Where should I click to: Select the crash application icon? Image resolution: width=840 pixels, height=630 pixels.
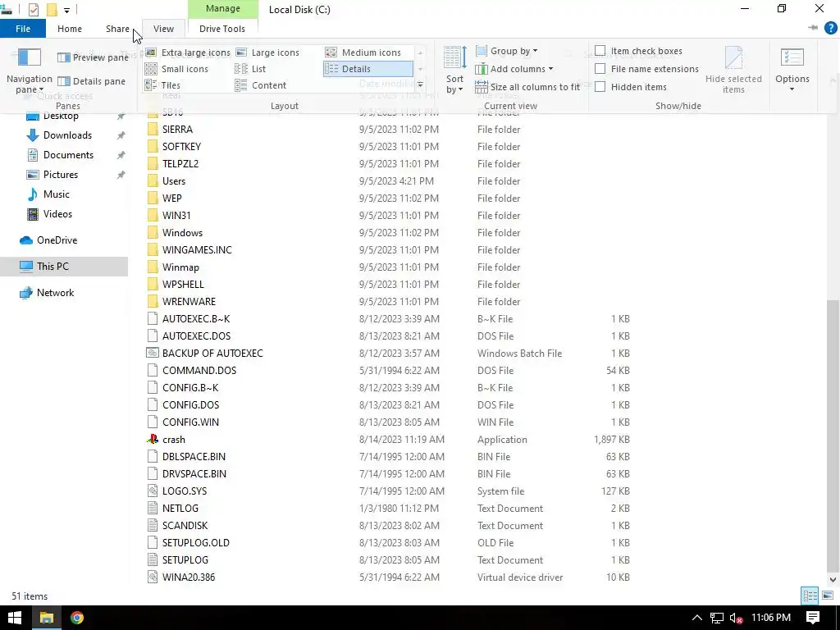click(153, 440)
